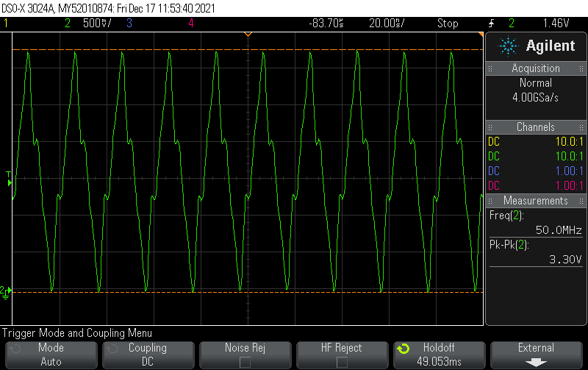Toggle the Noise Rej checkbox
The height and width of the screenshot is (370, 588).
click(245, 362)
